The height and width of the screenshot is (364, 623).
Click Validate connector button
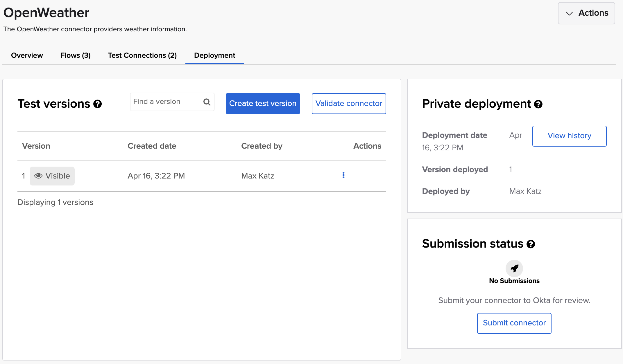pos(349,104)
